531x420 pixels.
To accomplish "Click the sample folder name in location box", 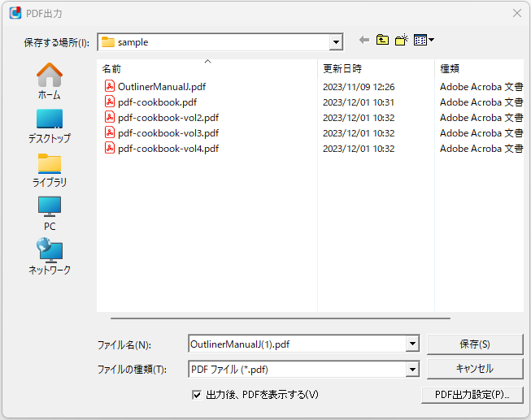I will (x=133, y=42).
